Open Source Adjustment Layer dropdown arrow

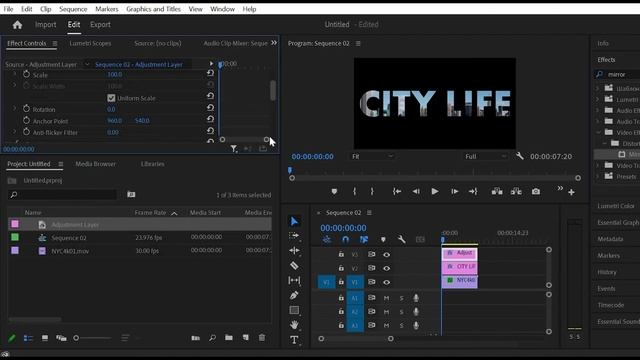[87, 64]
